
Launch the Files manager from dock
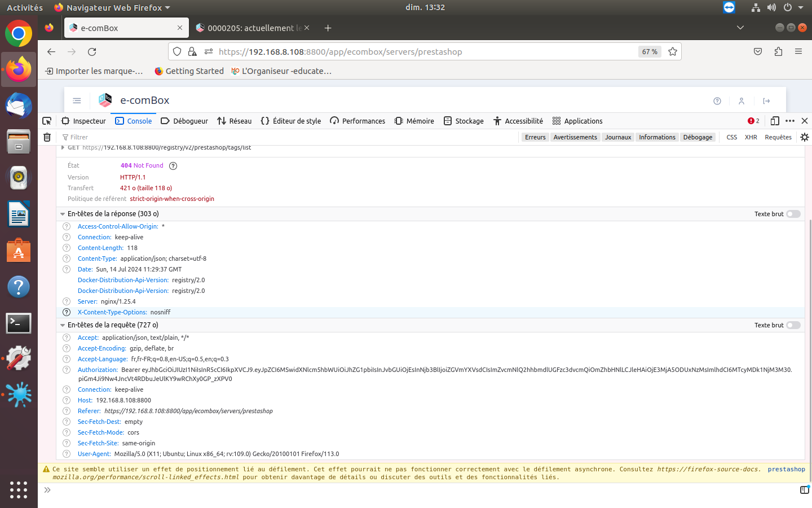coord(19,142)
